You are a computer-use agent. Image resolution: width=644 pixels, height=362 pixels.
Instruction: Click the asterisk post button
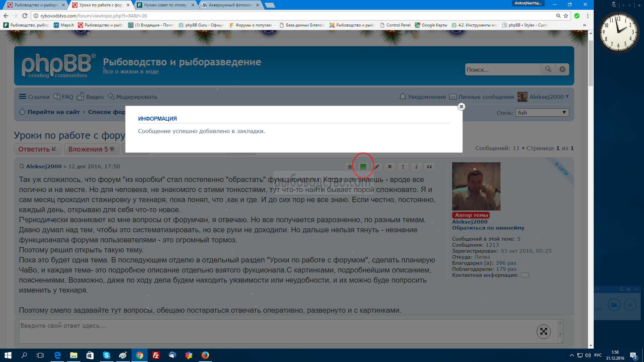pyautogui.click(x=350, y=167)
